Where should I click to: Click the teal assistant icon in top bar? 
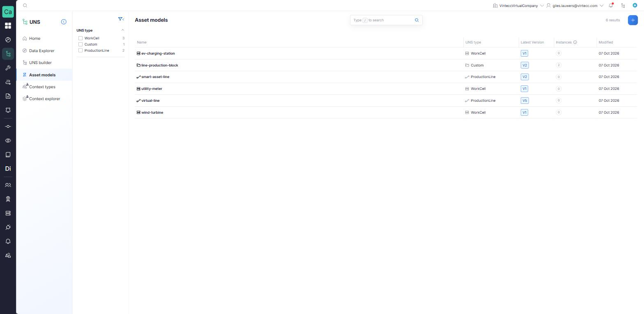tap(635, 5)
